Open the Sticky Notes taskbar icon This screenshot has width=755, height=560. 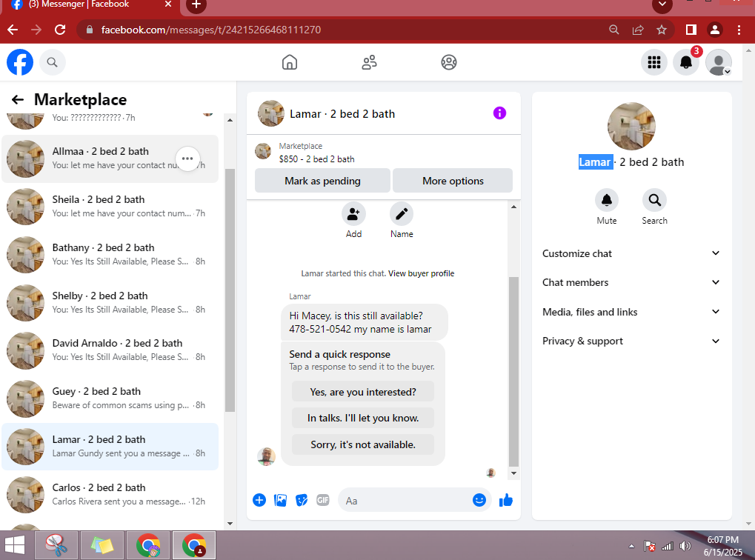102,545
